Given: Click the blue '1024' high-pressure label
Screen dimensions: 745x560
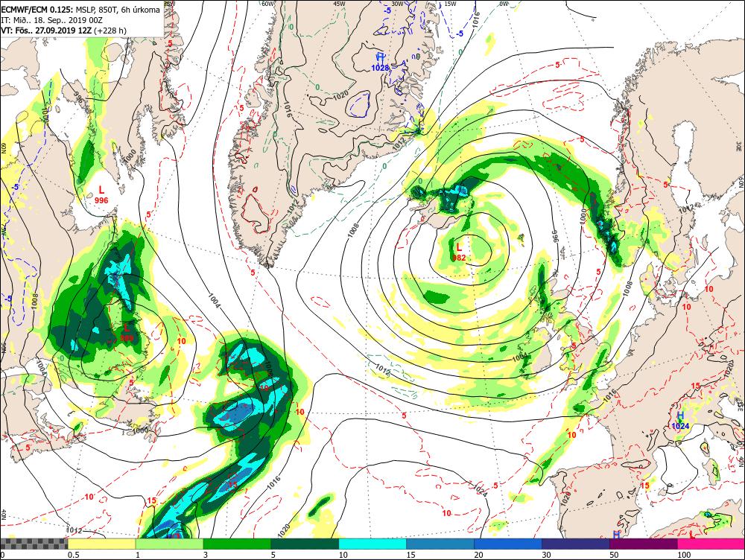Looking at the screenshot, I should point(680,426).
